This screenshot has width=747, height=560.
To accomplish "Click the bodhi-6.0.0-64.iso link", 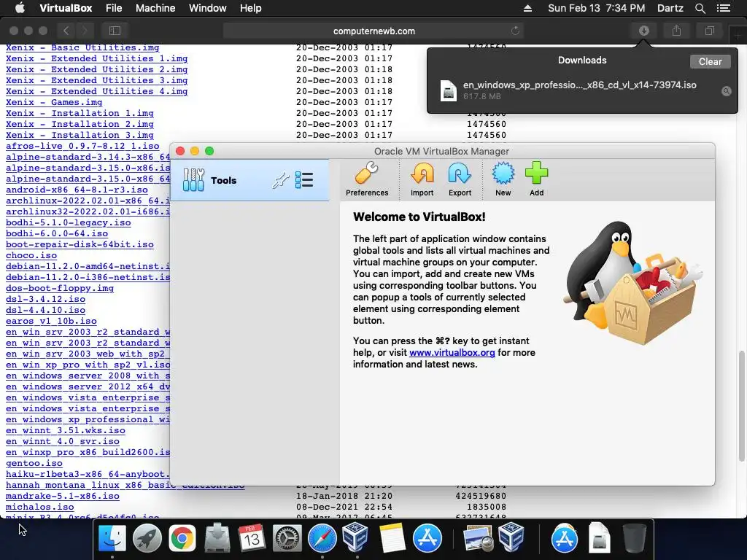I will (57, 234).
